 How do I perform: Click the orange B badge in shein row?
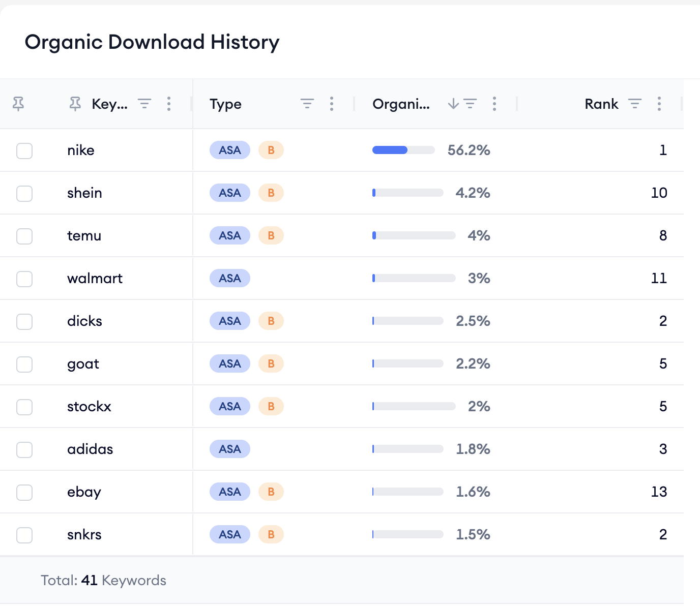point(271,193)
